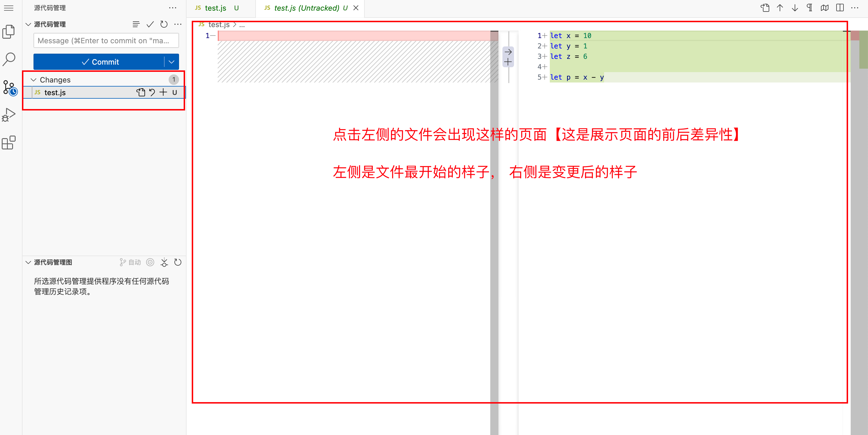Click line 'let x = 10' in diff
The image size is (868, 435).
tap(571, 36)
